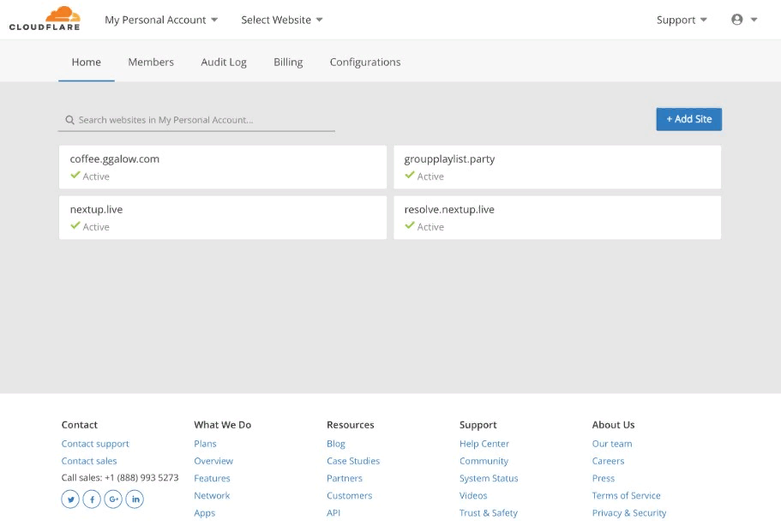Focus the search websites input field
Viewport: 781px width, 532px height.
tap(204, 120)
